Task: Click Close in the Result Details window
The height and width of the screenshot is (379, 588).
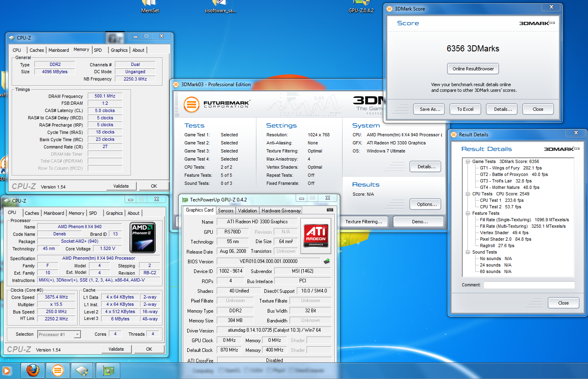Action: 563,303
